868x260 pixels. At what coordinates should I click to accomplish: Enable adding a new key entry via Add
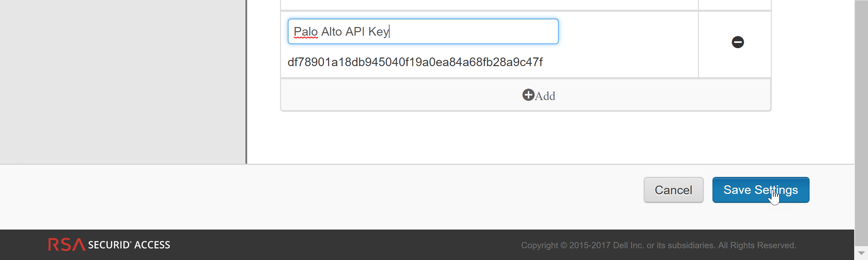click(x=538, y=96)
